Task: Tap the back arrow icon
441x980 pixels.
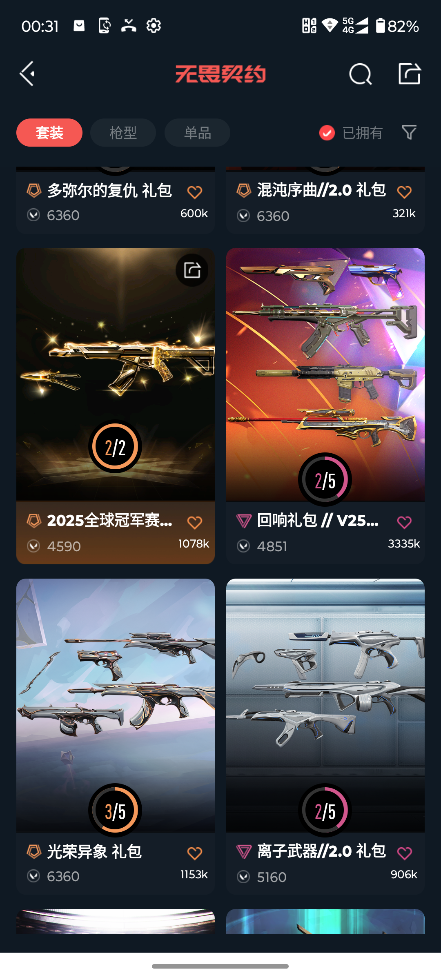Action: tap(27, 74)
